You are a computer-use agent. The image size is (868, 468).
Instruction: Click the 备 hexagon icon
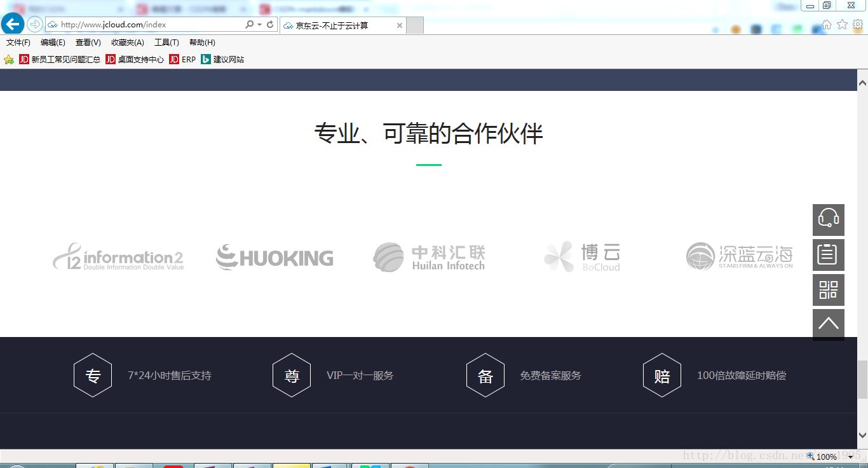(x=485, y=375)
